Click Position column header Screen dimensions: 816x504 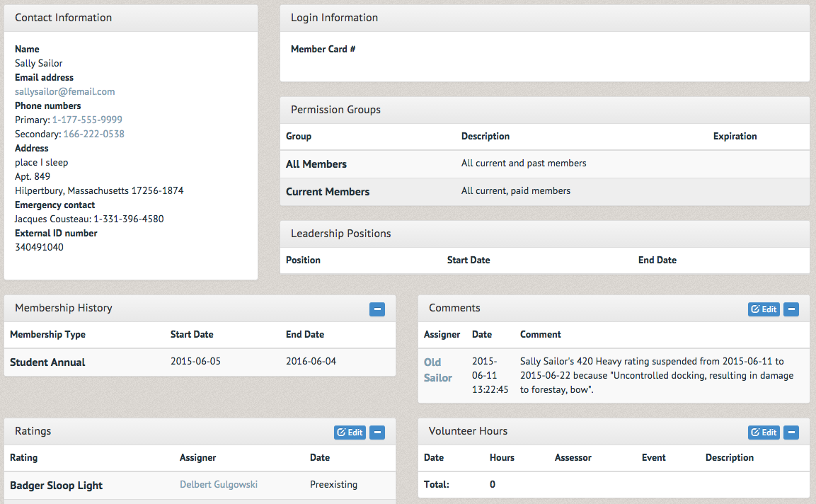pyautogui.click(x=303, y=260)
